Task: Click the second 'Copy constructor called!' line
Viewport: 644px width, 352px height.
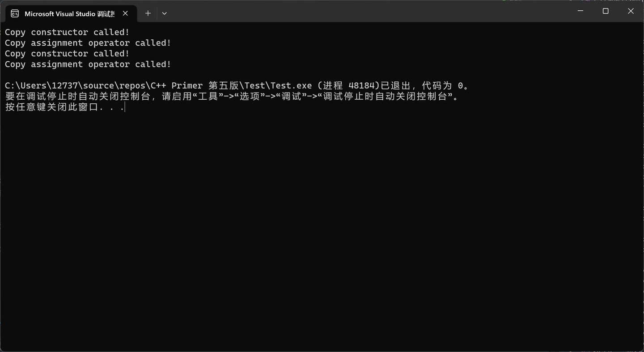Action: (x=66, y=53)
